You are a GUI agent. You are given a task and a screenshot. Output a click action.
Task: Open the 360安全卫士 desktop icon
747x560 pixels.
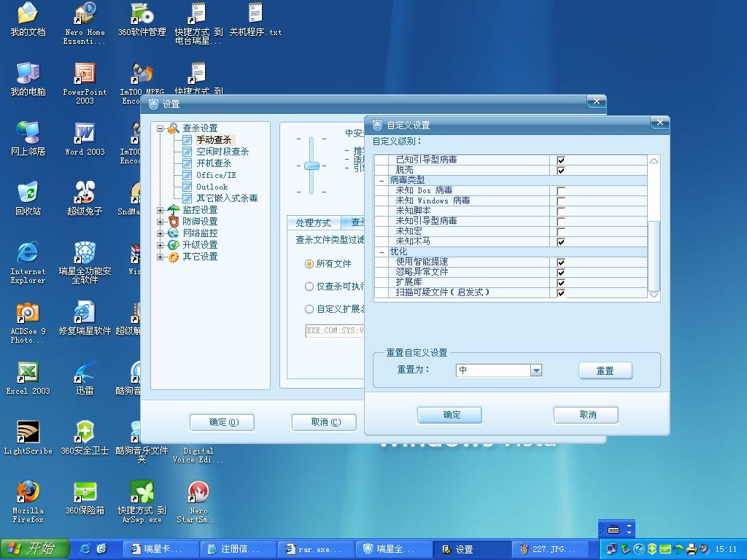85,432
